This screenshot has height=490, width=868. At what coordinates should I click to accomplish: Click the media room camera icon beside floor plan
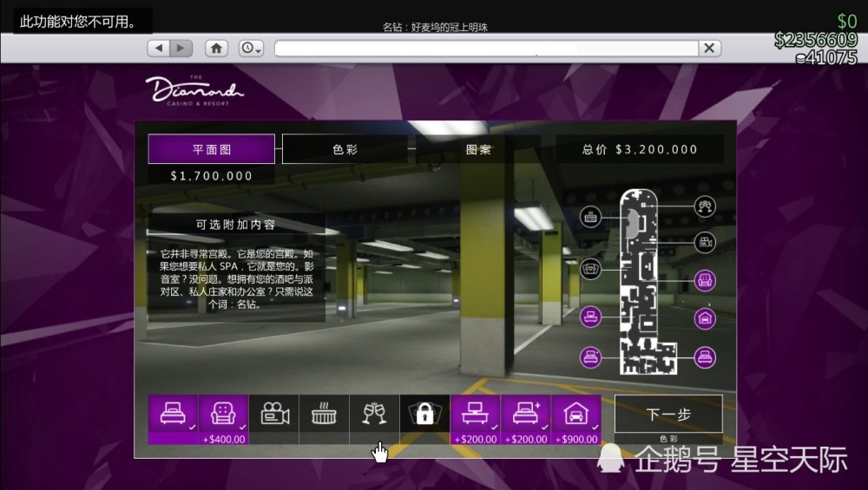(705, 242)
